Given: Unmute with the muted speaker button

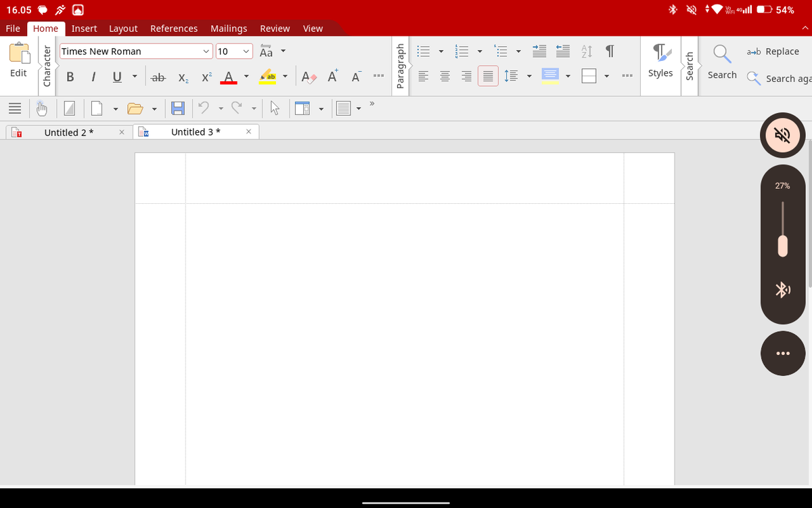Looking at the screenshot, I should (782, 134).
